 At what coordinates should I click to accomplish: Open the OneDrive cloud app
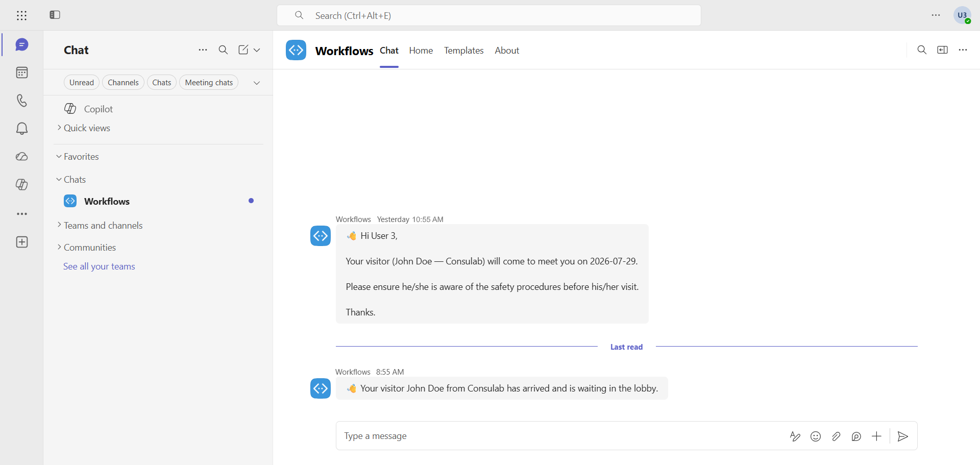click(x=21, y=156)
